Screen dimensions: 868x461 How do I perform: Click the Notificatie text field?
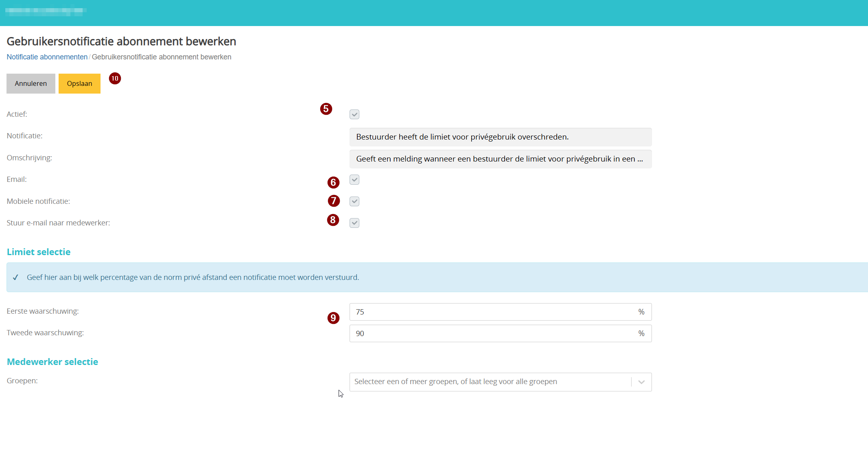pyautogui.click(x=501, y=137)
